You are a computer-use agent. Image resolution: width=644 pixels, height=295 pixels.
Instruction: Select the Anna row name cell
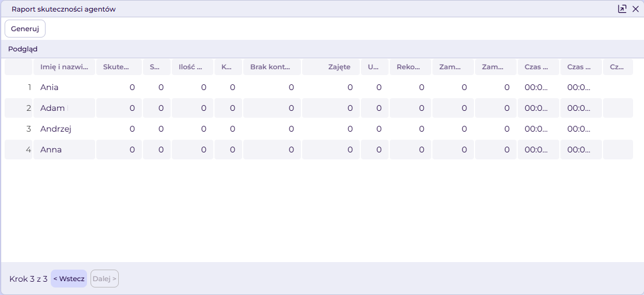click(64, 150)
